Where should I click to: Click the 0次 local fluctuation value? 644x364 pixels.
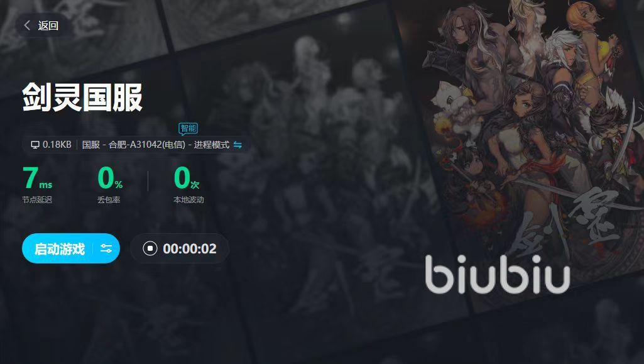tap(187, 178)
